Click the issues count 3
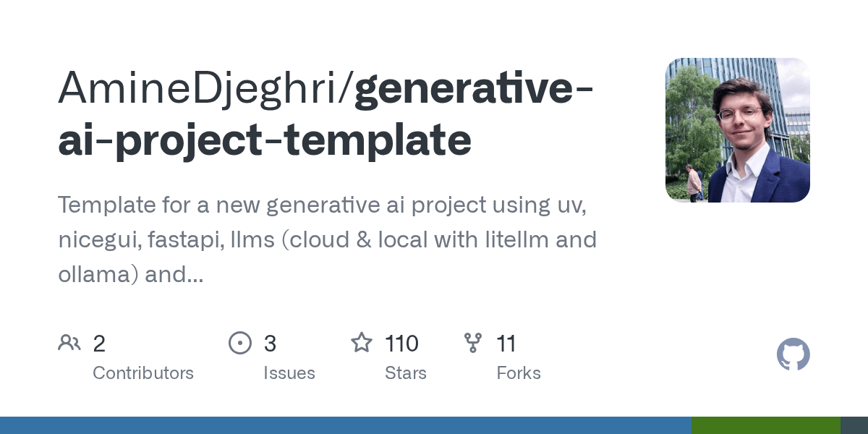868x434 pixels. point(270,344)
